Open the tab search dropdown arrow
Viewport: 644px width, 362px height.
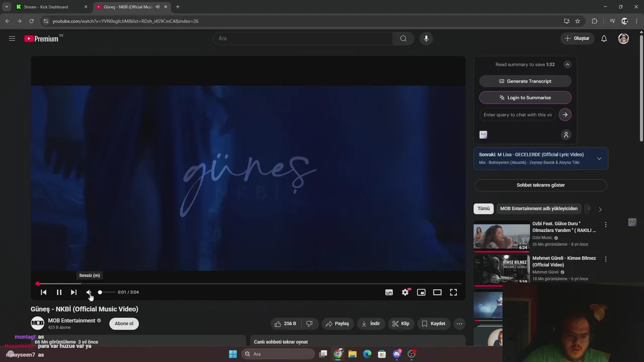click(x=7, y=7)
